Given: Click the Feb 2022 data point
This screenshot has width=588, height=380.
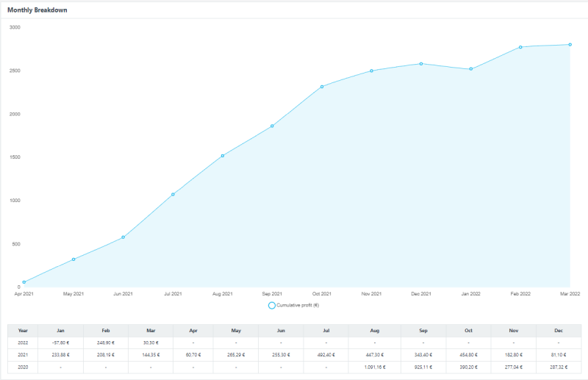Looking at the screenshot, I should point(520,47).
